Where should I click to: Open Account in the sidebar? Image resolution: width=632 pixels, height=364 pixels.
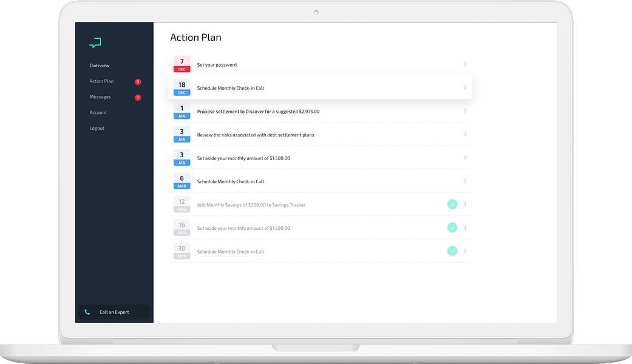[98, 112]
